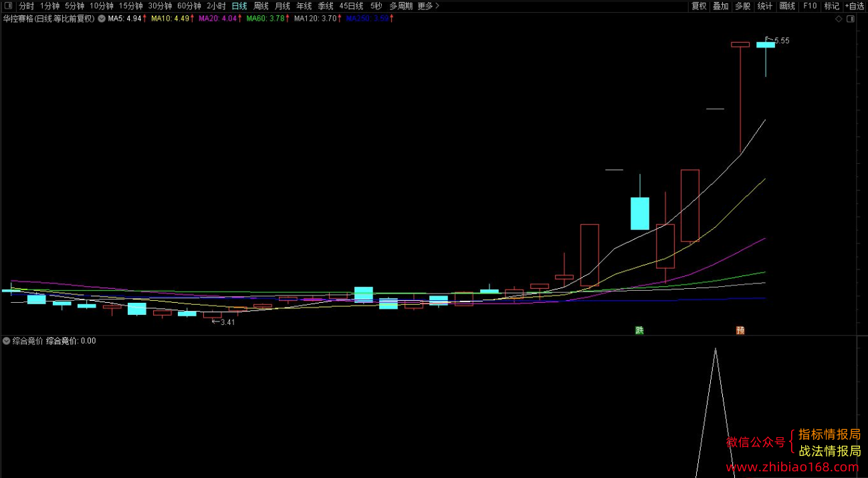The width and height of the screenshot is (868, 478).
Task: Expand the 综合竞价 indicator settings arrow
Action: pos(7,341)
